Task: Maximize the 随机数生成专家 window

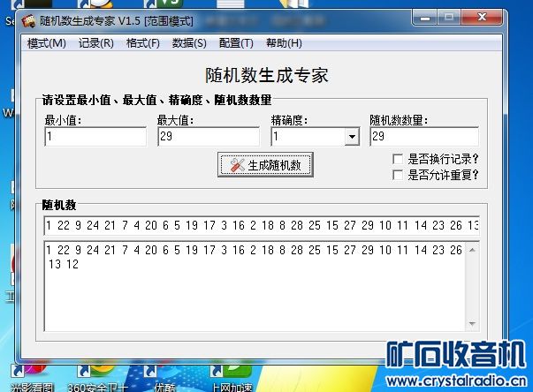Action: [449, 18]
